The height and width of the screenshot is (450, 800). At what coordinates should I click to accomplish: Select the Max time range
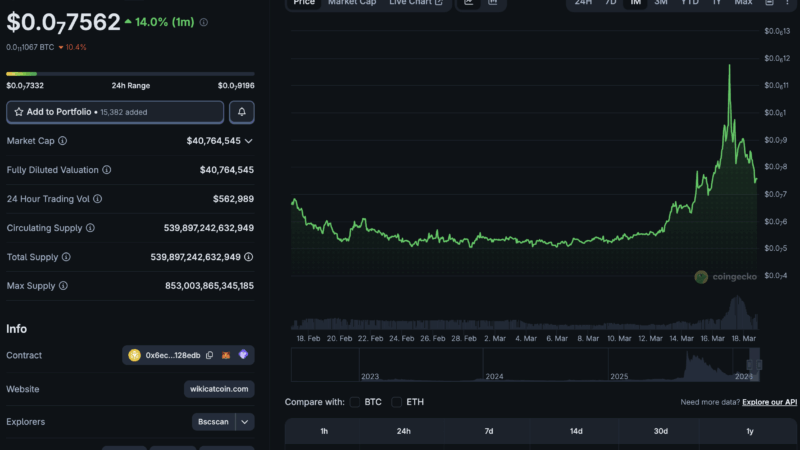tap(743, 3)
